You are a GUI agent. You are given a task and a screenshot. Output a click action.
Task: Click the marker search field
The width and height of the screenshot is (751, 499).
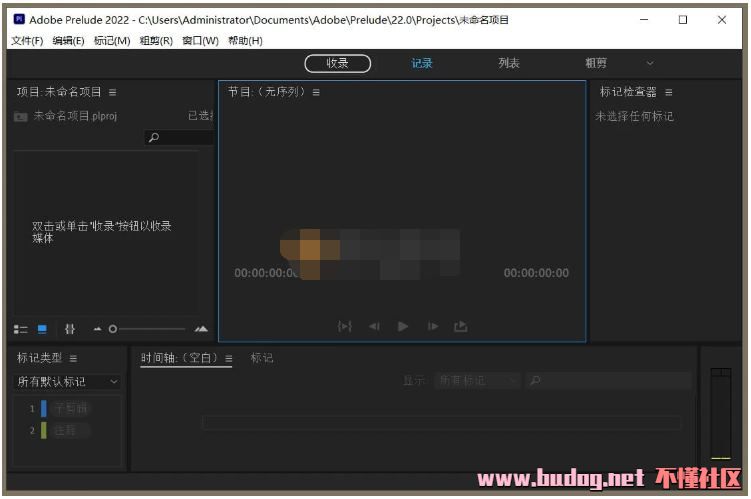(609, 381)
